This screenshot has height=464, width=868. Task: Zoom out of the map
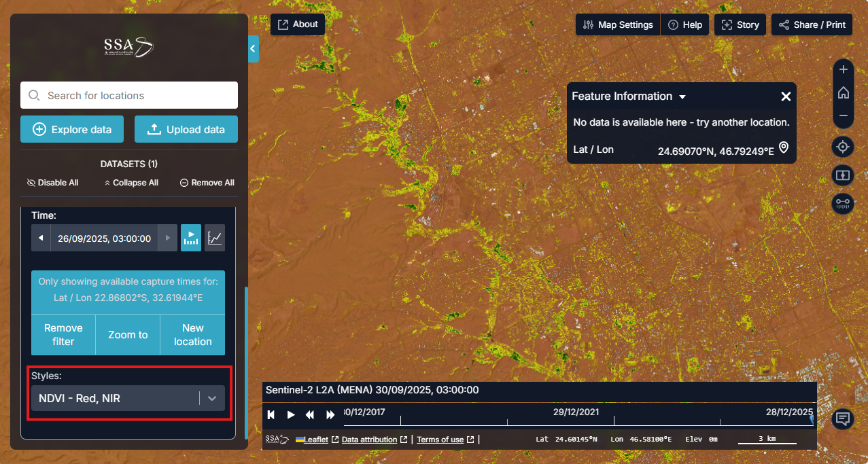coord(843,115)
